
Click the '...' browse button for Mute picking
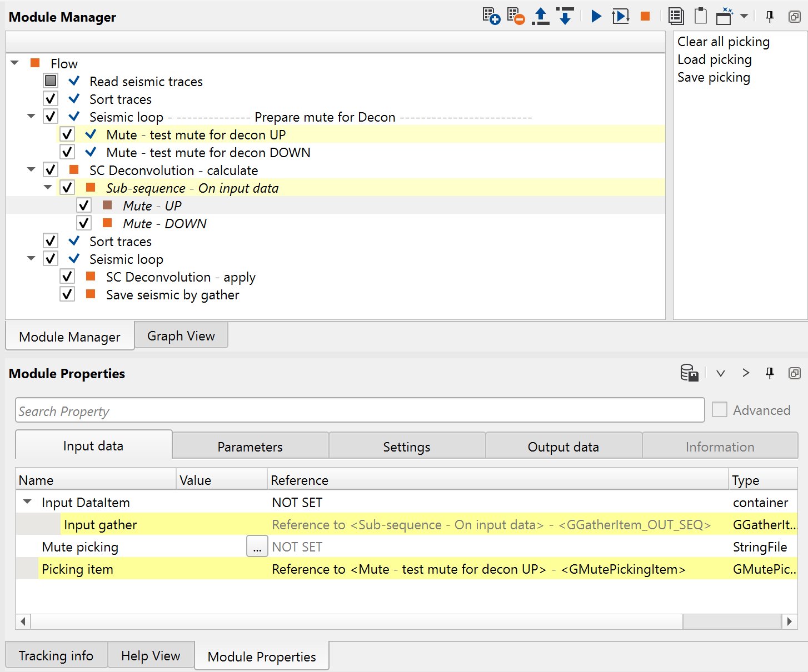[x=257, y=546]
